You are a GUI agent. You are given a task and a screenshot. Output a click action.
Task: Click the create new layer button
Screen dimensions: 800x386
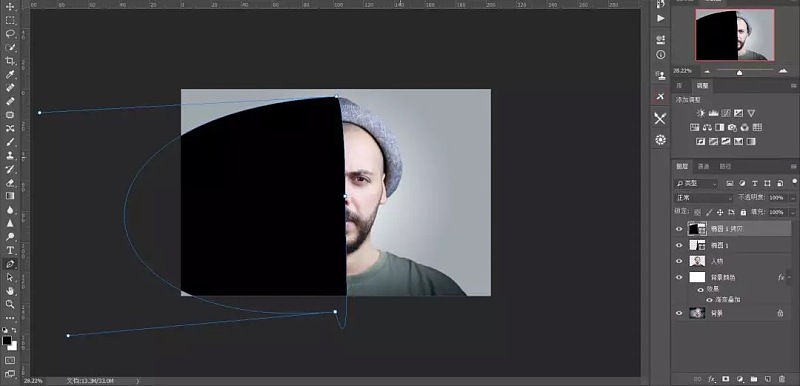[767, 379]
